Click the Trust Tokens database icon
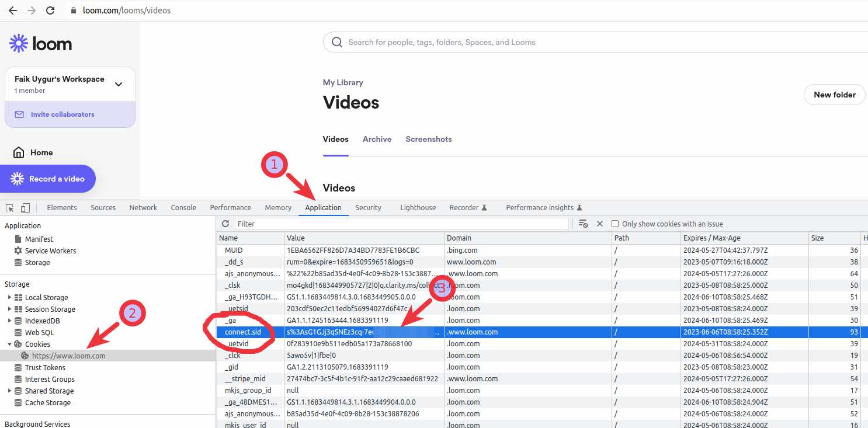The height and width of the screenshot is (428, 868). click(x=18, y=367)
